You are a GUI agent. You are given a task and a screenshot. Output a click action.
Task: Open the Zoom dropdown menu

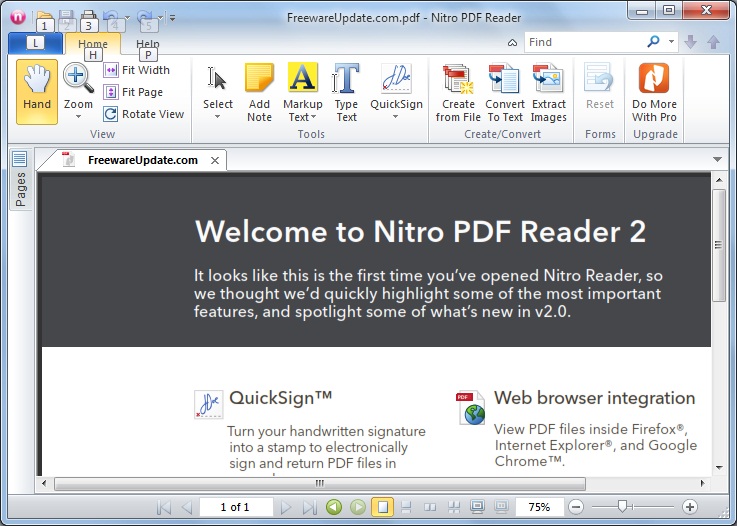(x=78, y=116)
